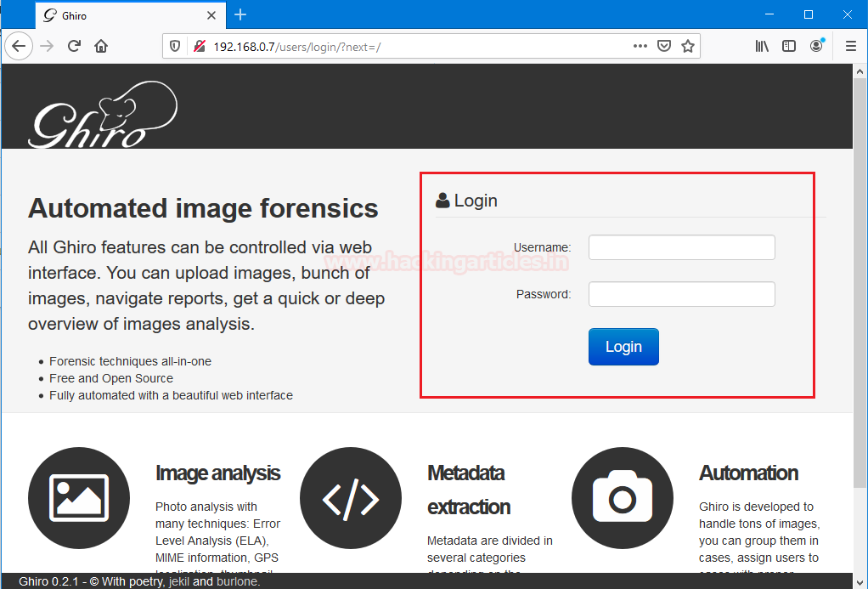Go back using the browser back arrow
This screenshot has width=868, height=589.
pos(19,46)
